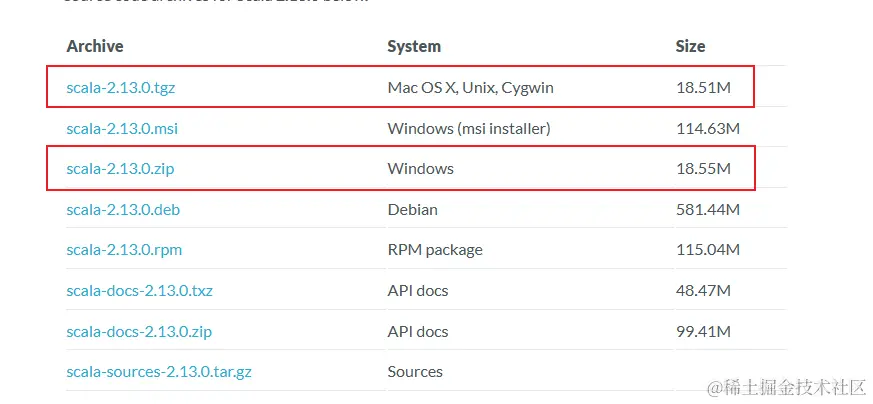Open the scala-docs-2.13.0.txz link
The width and height of the screenshot is (873, 404).
pyautogui.click(x=139, y=291)
